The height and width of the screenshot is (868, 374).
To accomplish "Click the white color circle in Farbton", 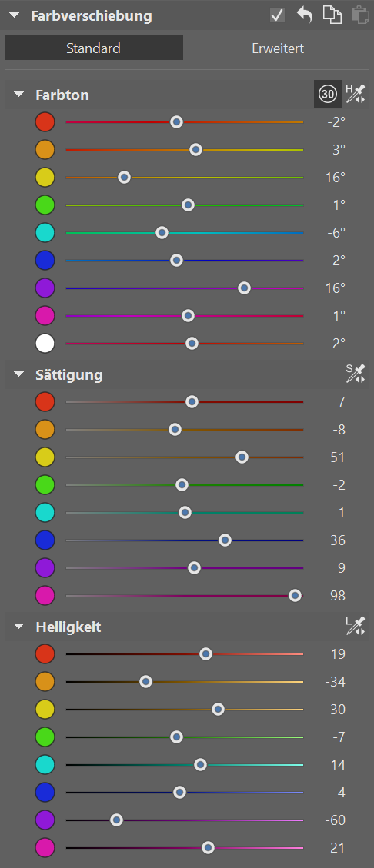I will click(45, 343).
